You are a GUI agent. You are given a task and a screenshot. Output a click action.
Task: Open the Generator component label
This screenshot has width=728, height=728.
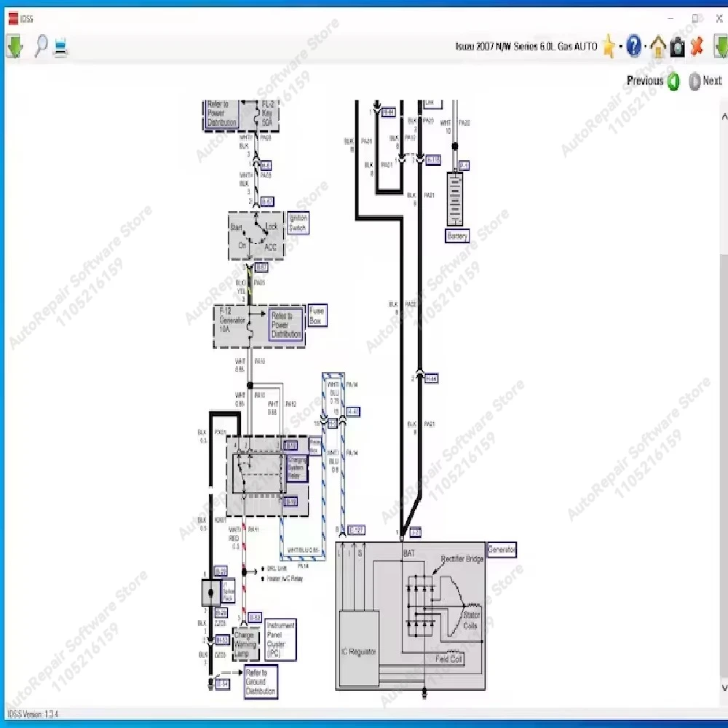click(x=502, y=549)
